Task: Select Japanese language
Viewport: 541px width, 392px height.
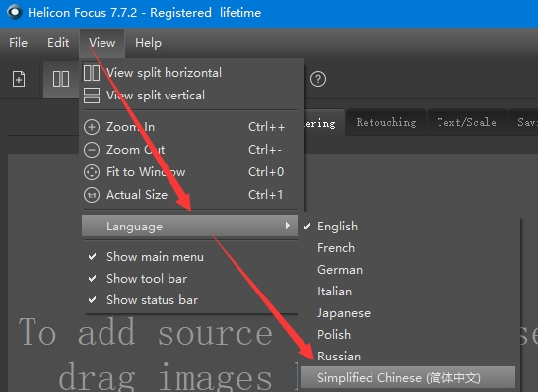Action: pos(408,313)
